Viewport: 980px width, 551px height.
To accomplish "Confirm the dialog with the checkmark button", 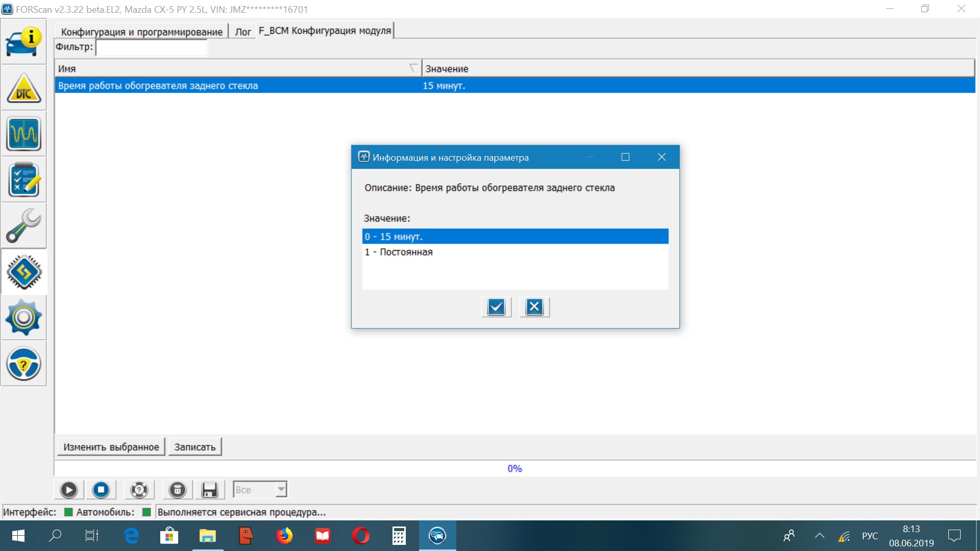I will (496, 307).
